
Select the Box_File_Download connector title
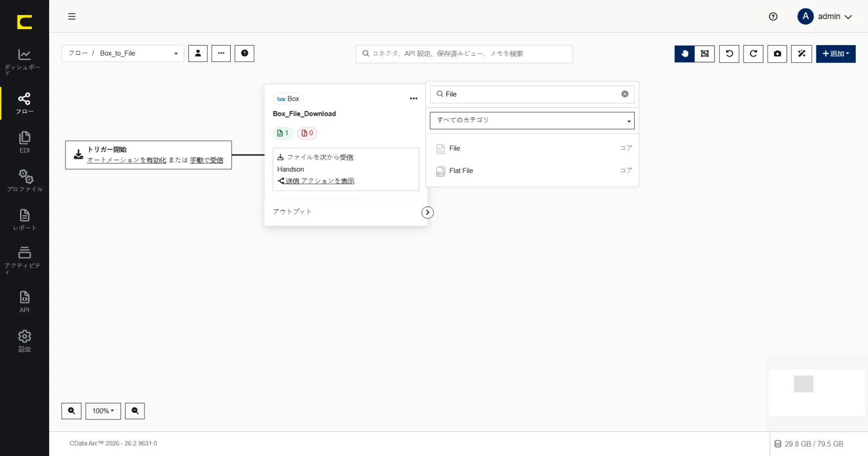(304, 114)
